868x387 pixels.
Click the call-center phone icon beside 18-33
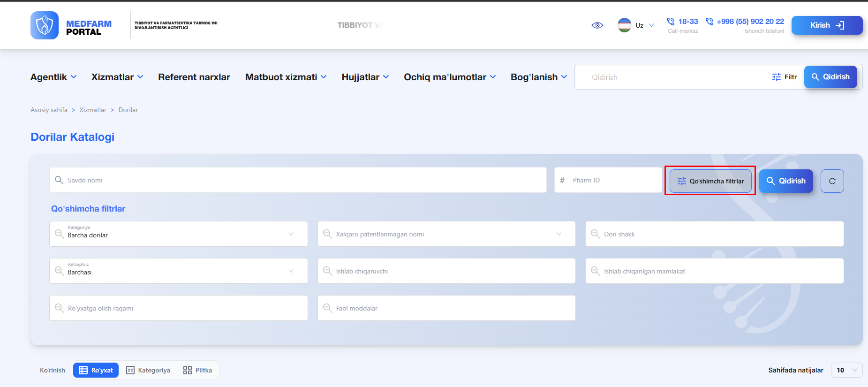[671, 22]
